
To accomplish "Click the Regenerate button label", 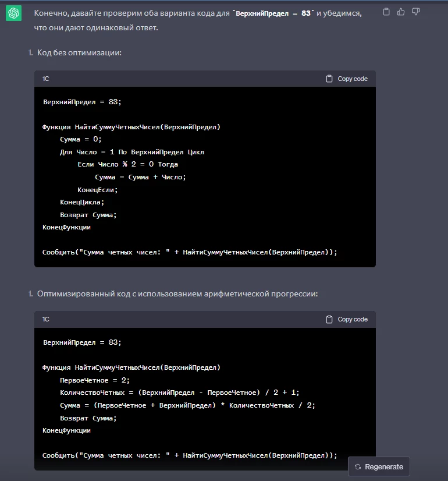I will (x=384, y=466).
